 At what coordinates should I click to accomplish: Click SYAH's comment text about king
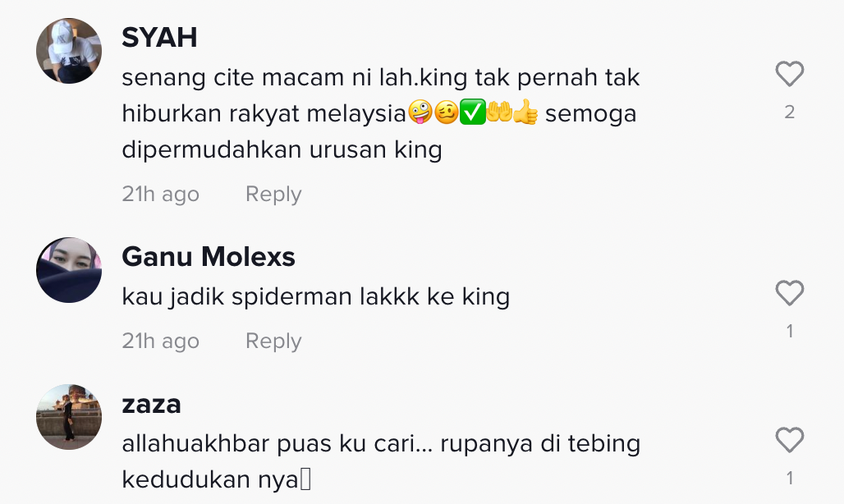coord(379,114)
